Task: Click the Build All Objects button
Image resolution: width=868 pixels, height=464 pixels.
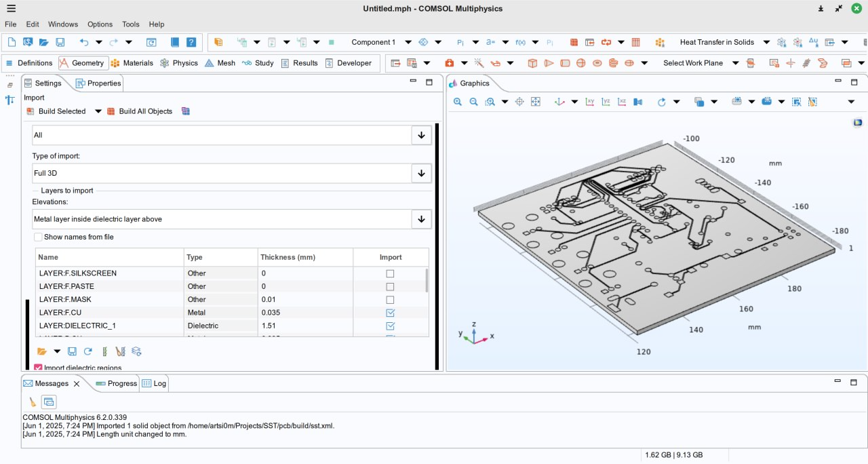Action: 140,111
